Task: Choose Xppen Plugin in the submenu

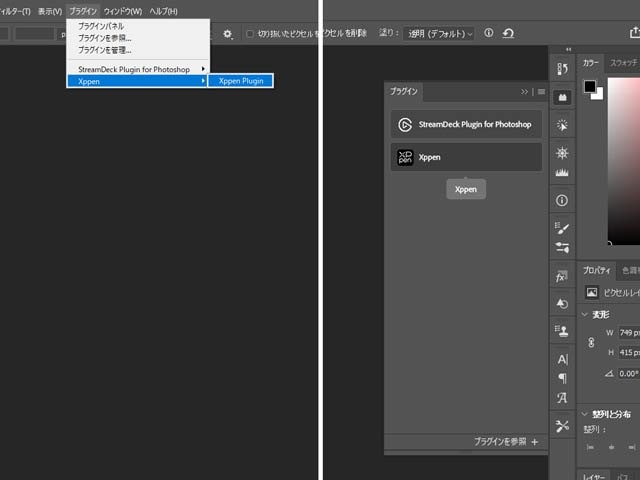Action: click(241, 81)
